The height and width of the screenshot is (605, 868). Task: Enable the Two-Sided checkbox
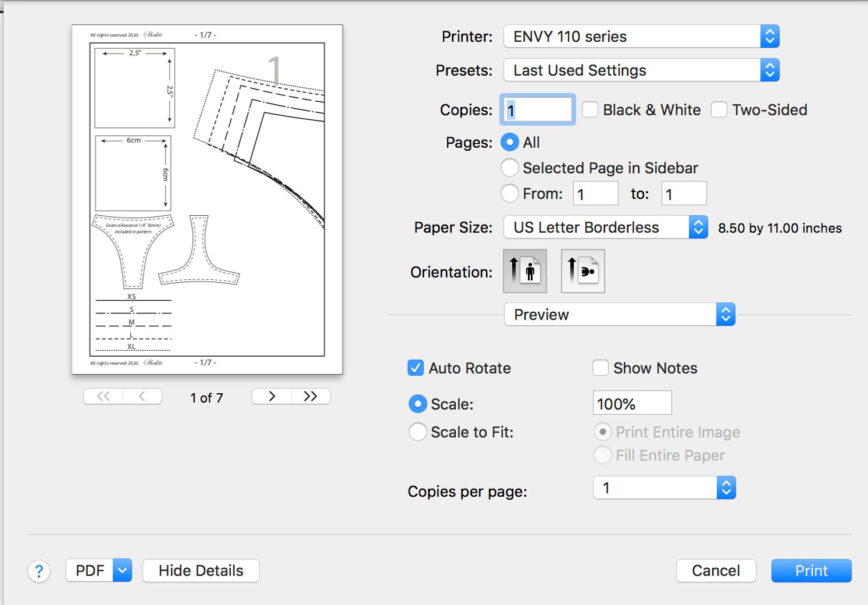point(719,109)
